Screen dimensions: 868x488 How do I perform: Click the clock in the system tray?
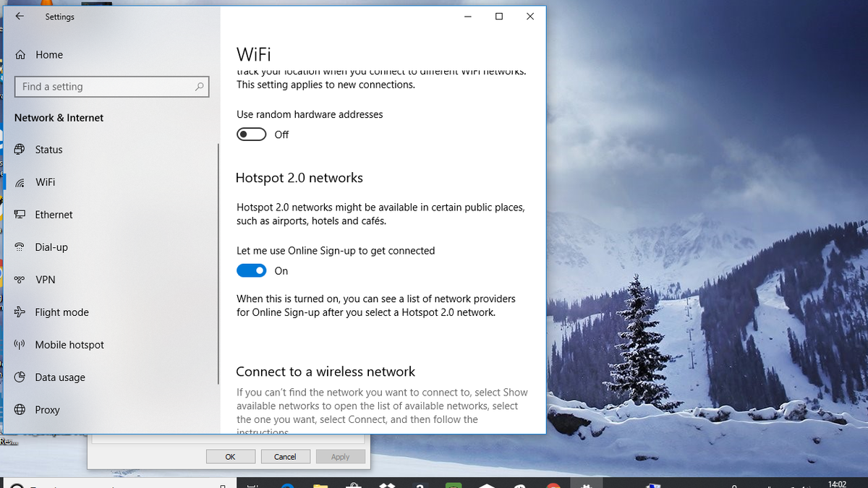[x=836, y=484]
